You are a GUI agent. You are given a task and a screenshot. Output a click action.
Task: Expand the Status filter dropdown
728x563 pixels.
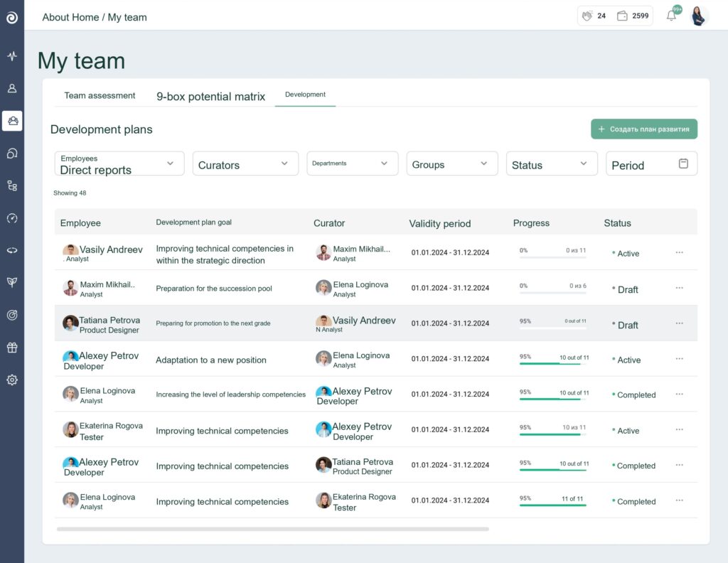pos(552,163)
